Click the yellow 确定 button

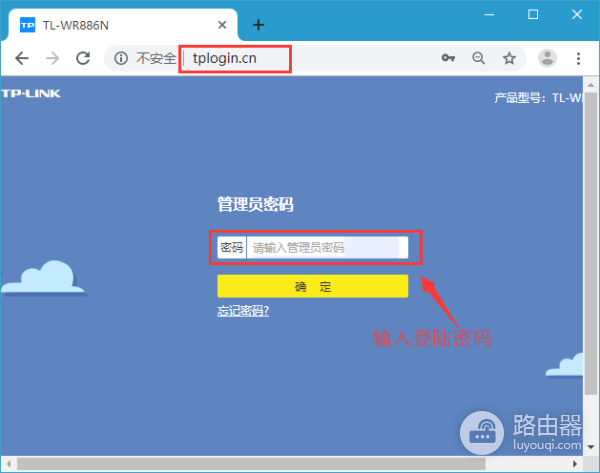[313, 286]
